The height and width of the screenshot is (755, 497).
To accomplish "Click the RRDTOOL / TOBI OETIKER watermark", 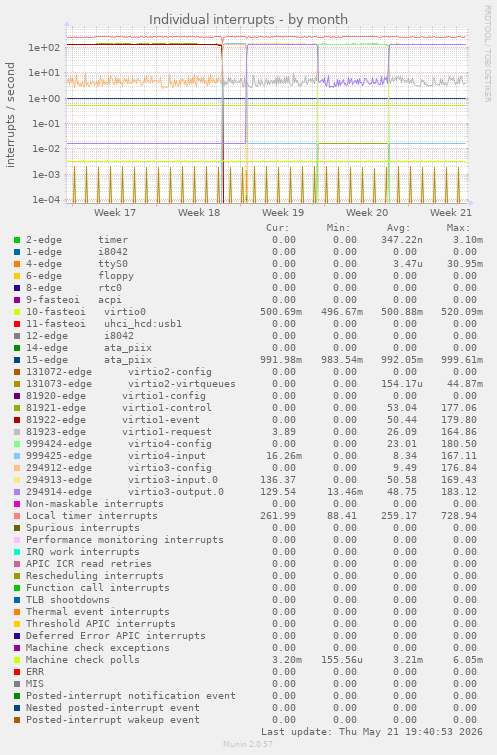I will pyautogui.click(x=487, y=53).
